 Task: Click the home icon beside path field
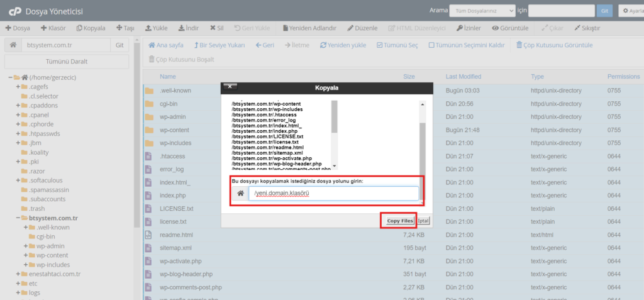point(13,45)
